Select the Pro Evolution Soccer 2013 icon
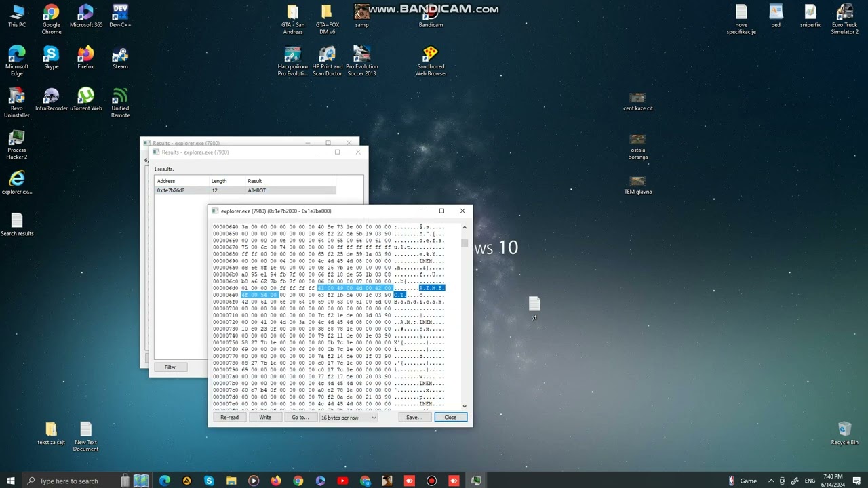 362,61
